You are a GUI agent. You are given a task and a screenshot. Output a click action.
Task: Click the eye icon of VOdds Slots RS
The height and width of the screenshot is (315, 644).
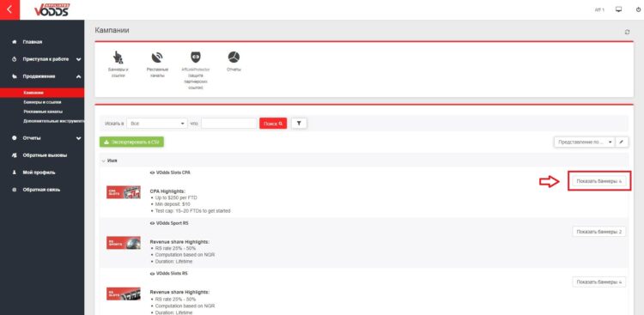pos(152,273)
